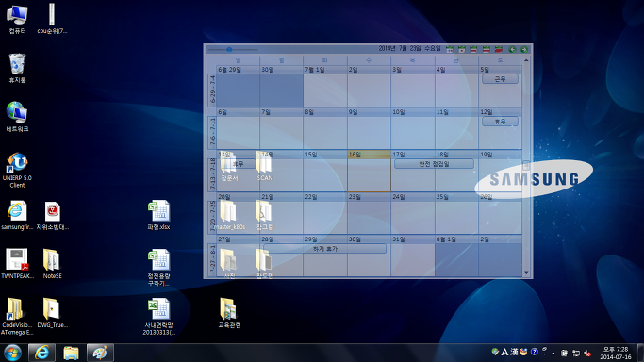Open the 휴무 event on 12일
Viewport: 644px width, 362px height.
(500, 122)
